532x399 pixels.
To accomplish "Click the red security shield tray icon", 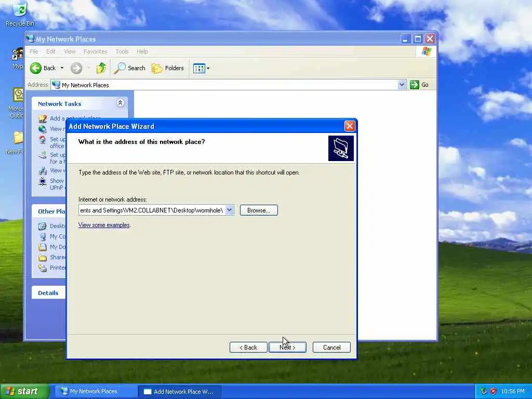I will click(494, 391).
